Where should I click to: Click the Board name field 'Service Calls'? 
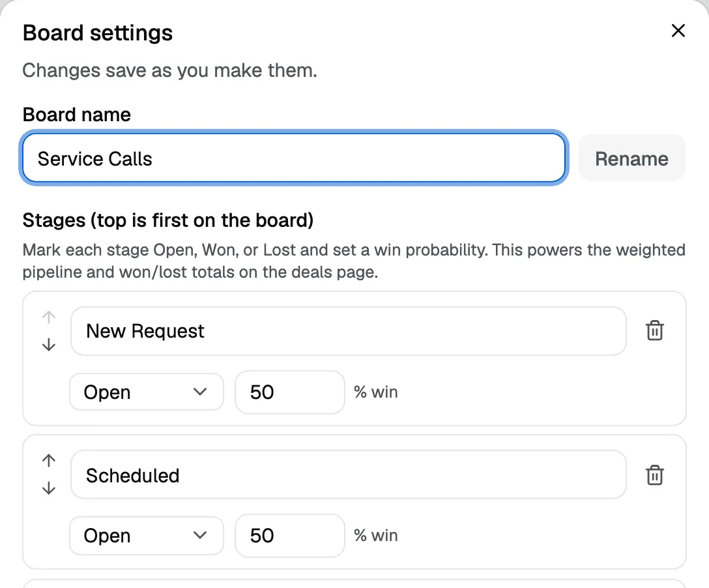294,158
